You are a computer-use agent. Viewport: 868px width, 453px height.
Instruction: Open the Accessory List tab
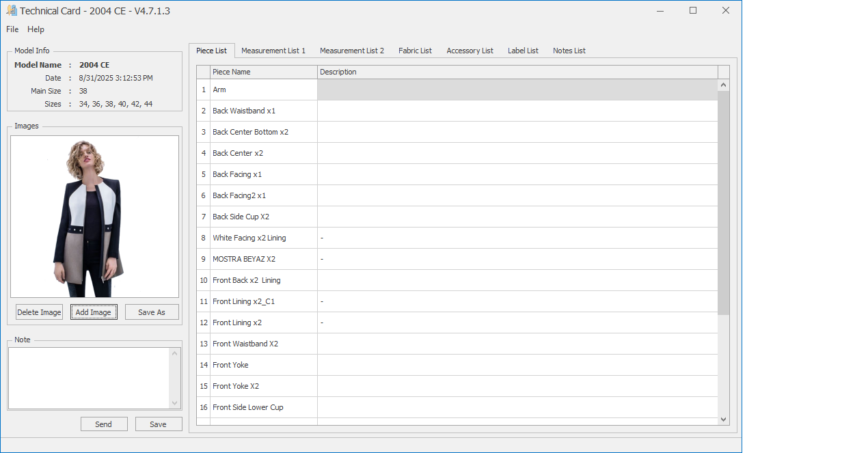tap(470, 51)
